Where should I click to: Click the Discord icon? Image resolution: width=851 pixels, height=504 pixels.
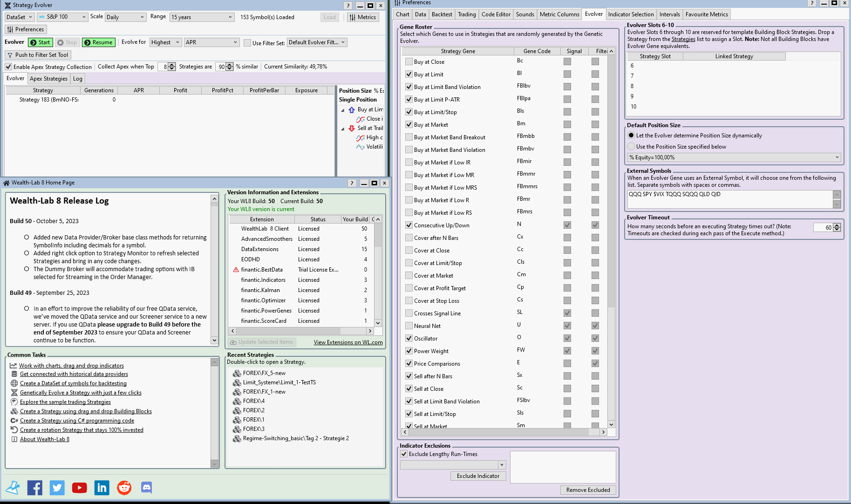click(x=147, y=488)
